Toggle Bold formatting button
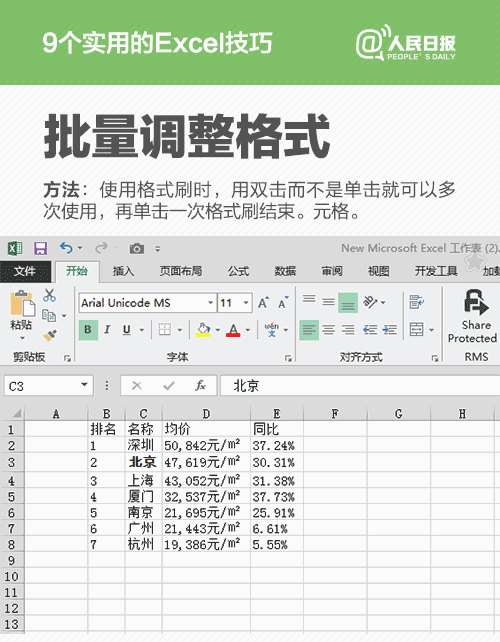The width and height of the screenshot is (500, 642). point(88,330)
